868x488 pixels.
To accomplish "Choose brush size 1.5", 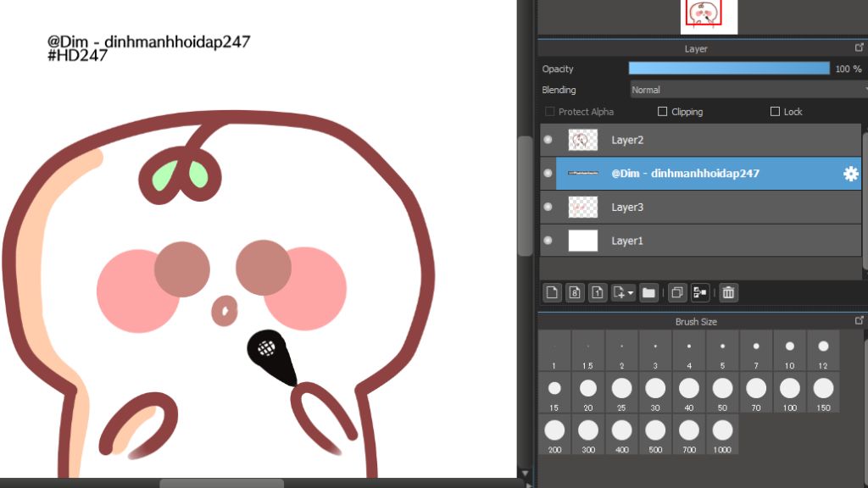I will 588,351.
